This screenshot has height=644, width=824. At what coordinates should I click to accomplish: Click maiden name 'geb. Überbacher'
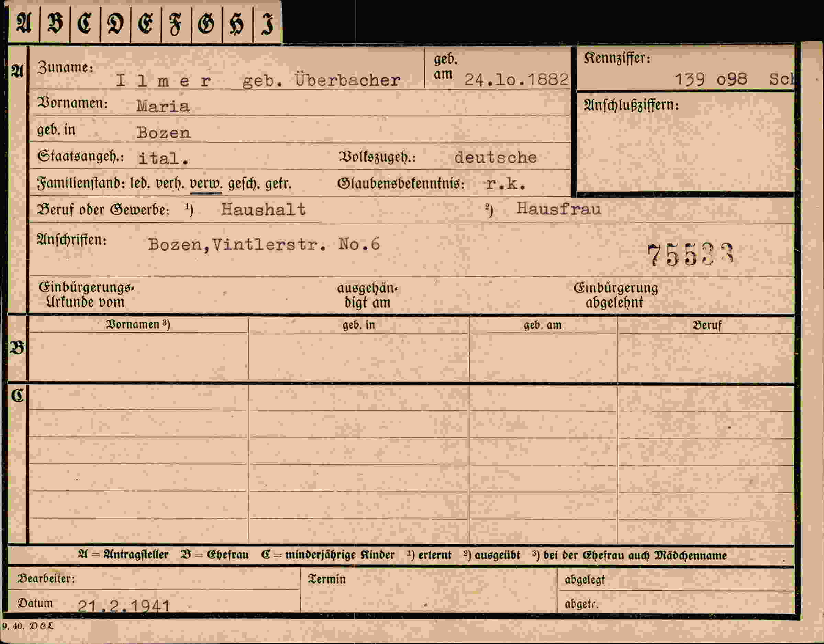321,80
